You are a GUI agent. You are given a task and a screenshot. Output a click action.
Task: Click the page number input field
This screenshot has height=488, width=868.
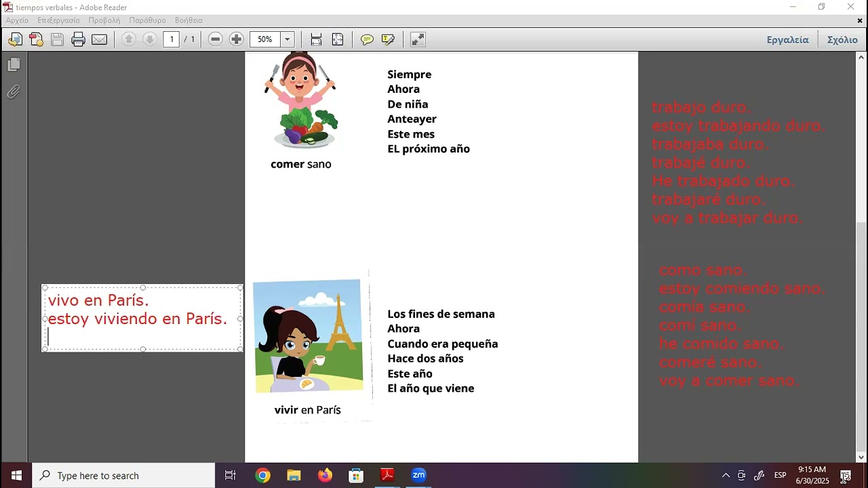pos(171,39)
